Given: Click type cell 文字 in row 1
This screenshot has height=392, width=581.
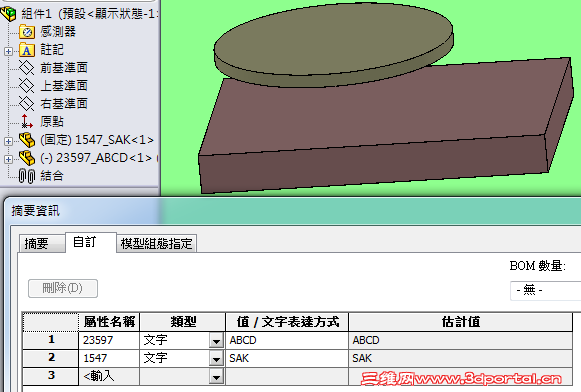Looking at the screenshot, I should point(175,340).
